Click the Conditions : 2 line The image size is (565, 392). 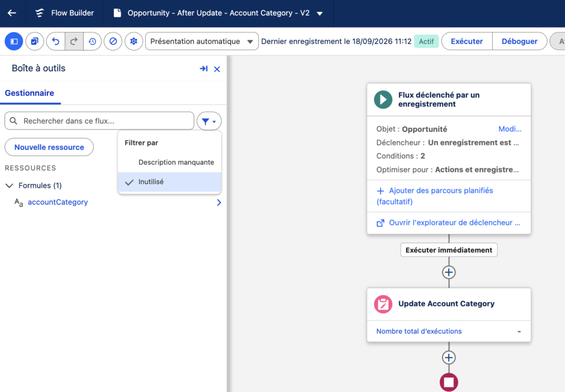coord(401,156)
